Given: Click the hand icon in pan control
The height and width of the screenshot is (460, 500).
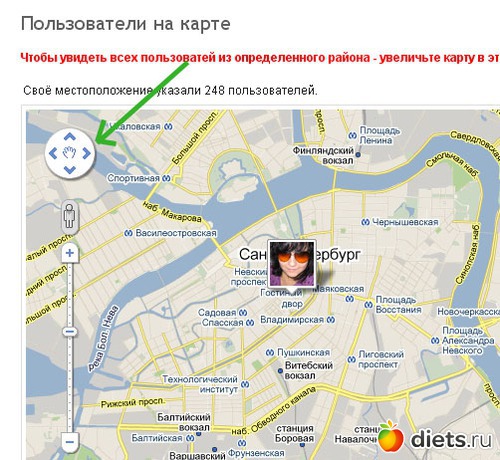Looking at the screenshot, I should 70,153.
